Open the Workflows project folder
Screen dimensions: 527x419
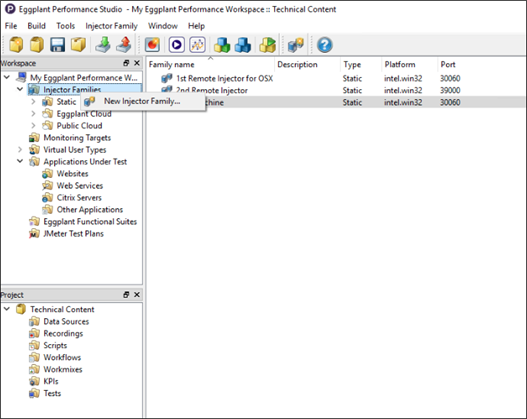pyautogui.click(x=62, y=357)
